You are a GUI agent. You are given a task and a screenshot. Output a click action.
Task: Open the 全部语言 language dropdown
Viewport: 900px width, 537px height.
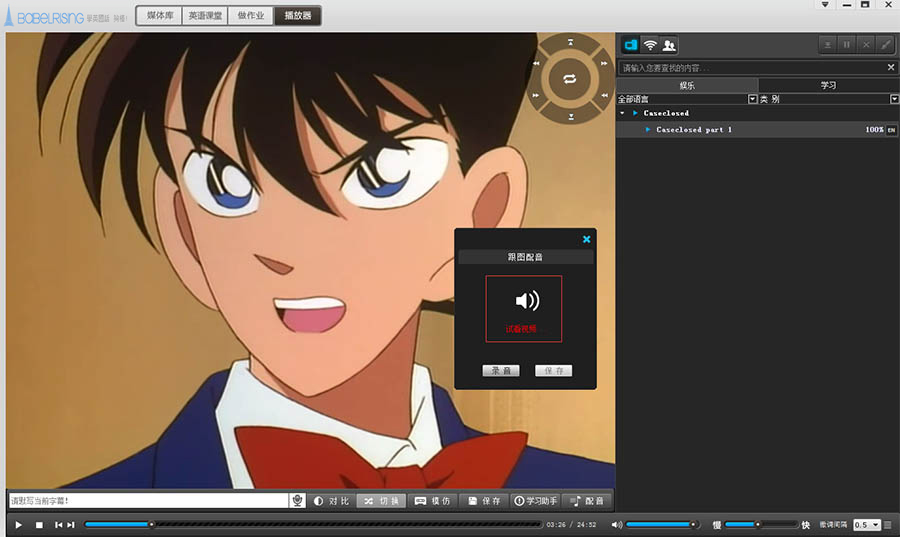click(752, 99)
